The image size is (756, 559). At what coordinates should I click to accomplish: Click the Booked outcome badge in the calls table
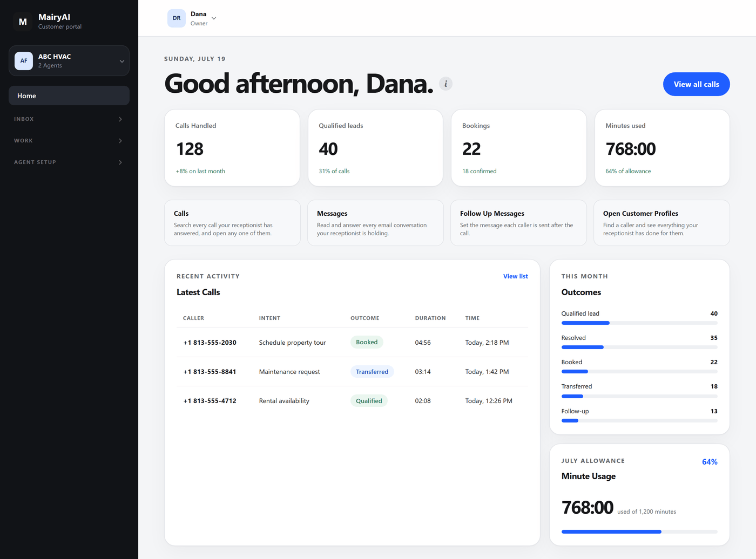(367, 342)
